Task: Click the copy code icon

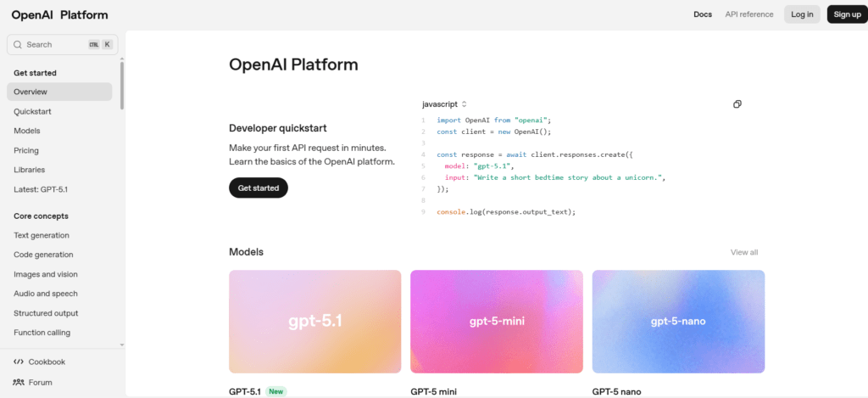Action: [737, 104]
